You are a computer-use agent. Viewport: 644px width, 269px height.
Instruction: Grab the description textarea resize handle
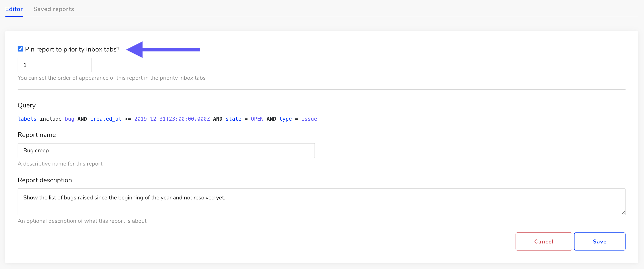pos(623,213)
